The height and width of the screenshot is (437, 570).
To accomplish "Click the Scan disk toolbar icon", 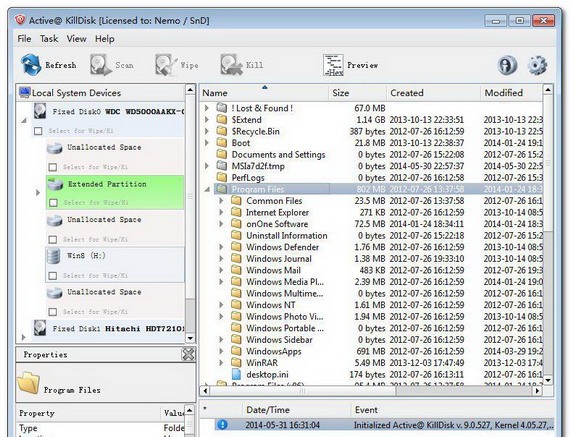I will (x=100, y=65).
